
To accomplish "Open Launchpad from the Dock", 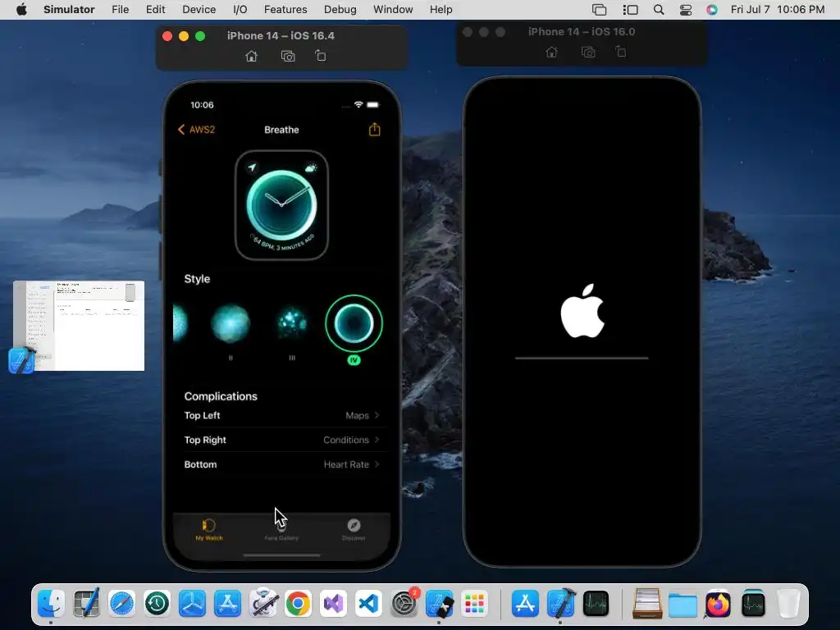I will tap(475, 604).
